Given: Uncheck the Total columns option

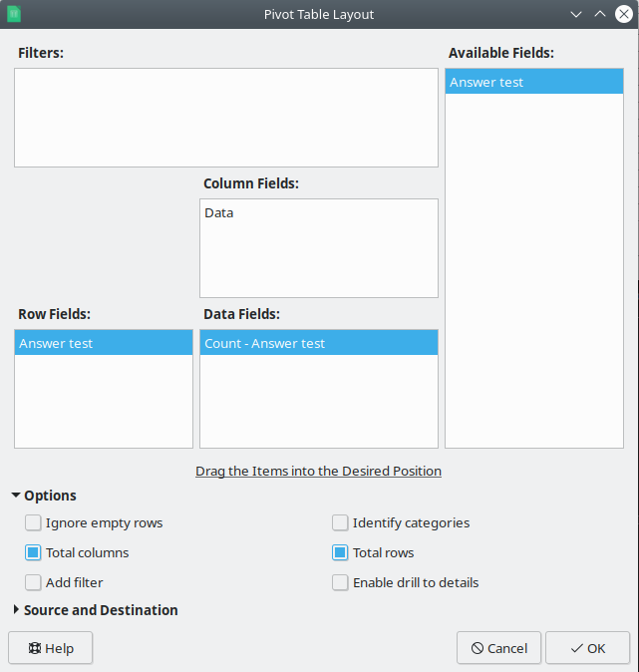Looking at the screenshot, I should click(x=34, y=552).
